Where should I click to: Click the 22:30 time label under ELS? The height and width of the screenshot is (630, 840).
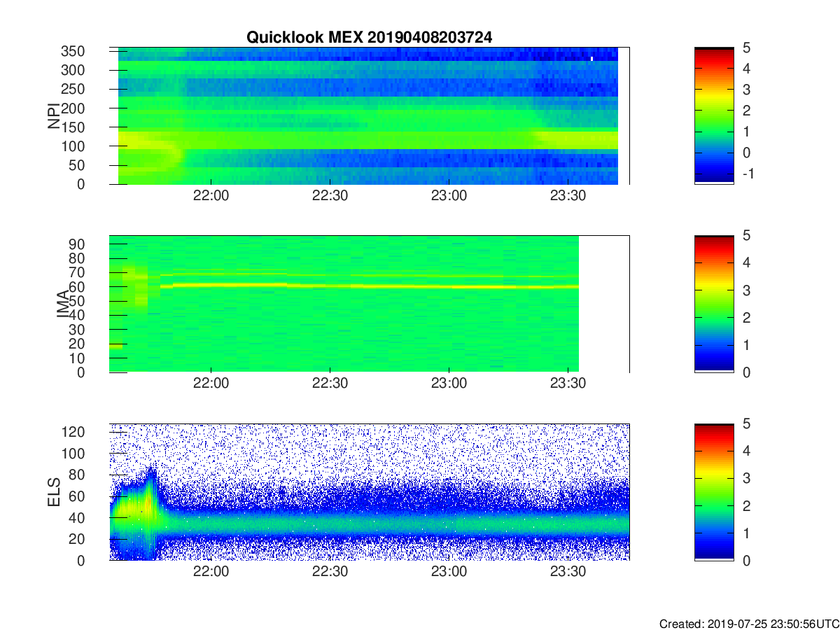330,572
